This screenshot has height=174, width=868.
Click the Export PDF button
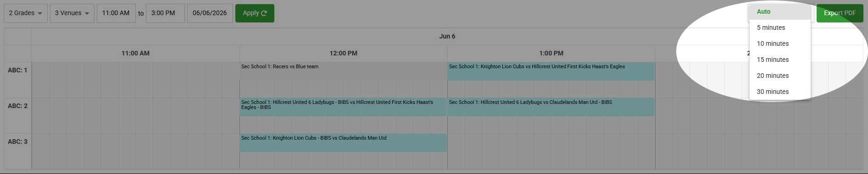[x=840, y=13]
